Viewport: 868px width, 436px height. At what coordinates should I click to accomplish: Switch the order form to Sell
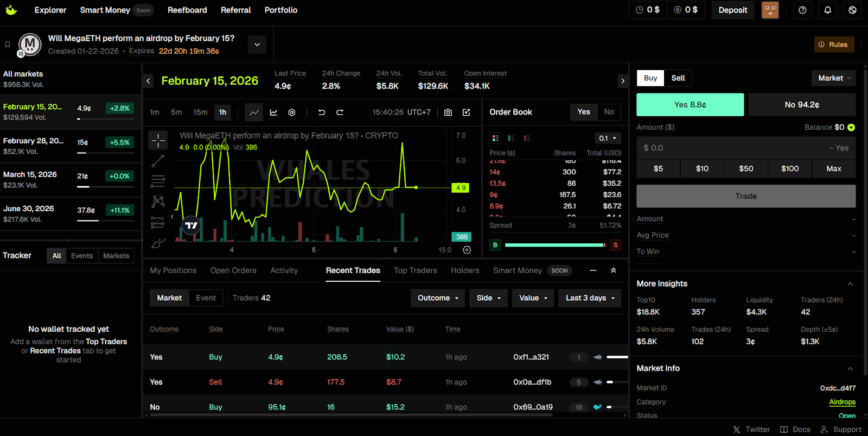tap(678, 78)
